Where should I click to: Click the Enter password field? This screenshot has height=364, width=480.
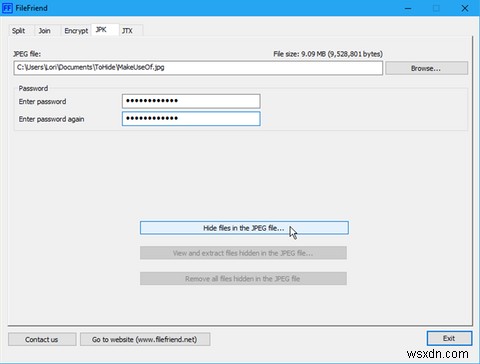pyautogui.click(x=191, y=101)
